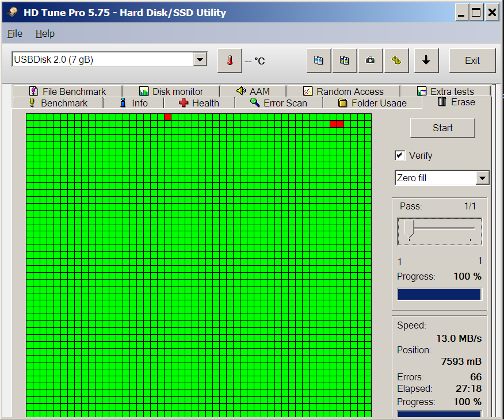Maximize the HD Tune Pro window
Image resolution: width=504 pixels, height=420 pixels.
pyautogui.click(x=476, y=13)
